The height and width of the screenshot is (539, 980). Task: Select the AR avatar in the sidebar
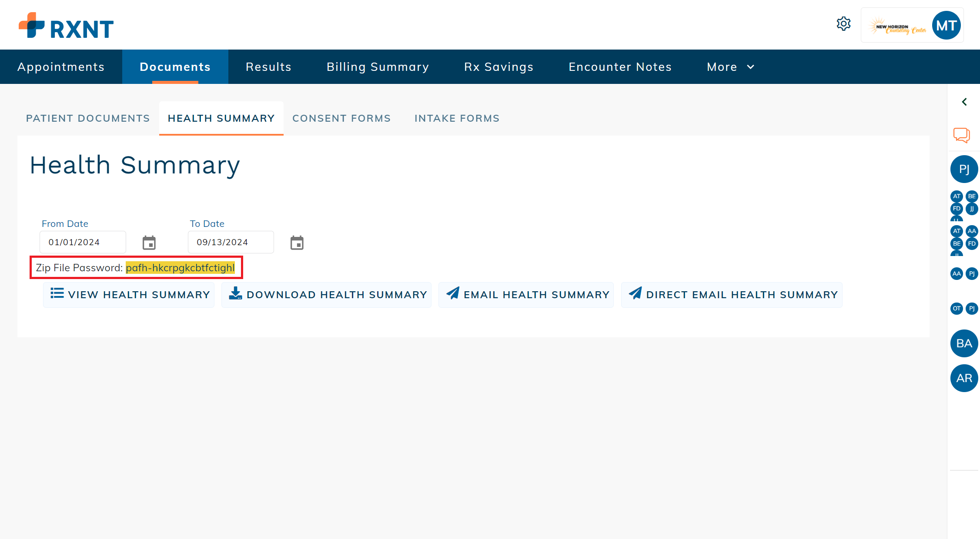tap(964, 378)
